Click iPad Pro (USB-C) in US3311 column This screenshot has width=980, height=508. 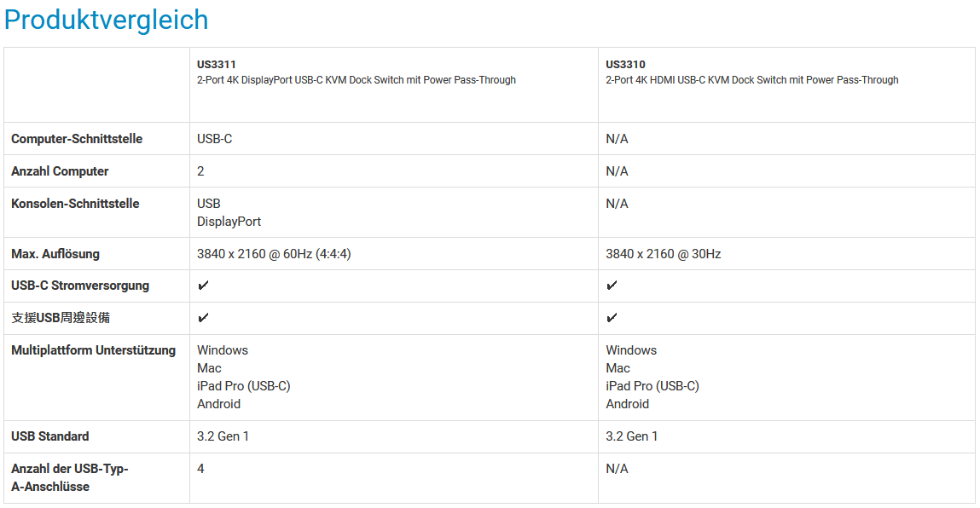[243, 386]
